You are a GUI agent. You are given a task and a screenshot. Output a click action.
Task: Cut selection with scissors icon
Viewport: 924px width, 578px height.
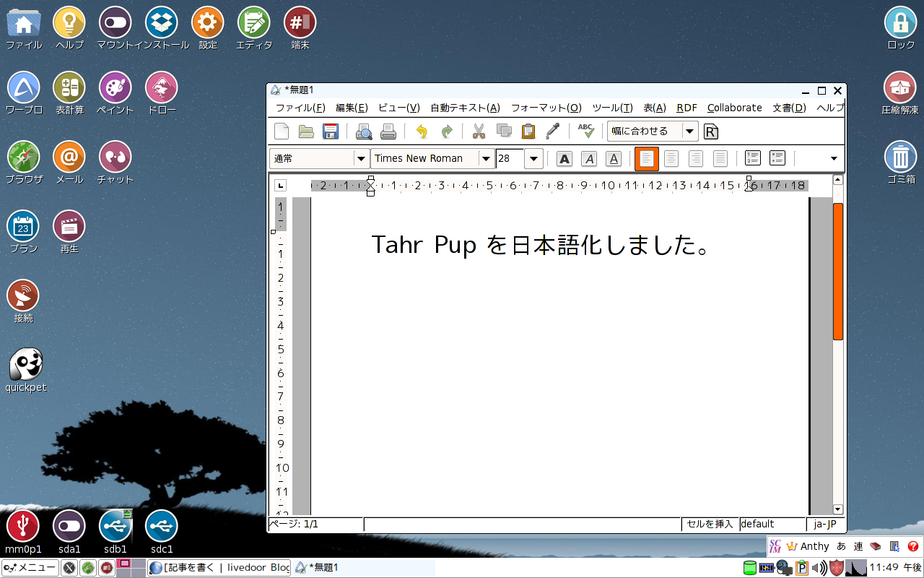[479, 131]
